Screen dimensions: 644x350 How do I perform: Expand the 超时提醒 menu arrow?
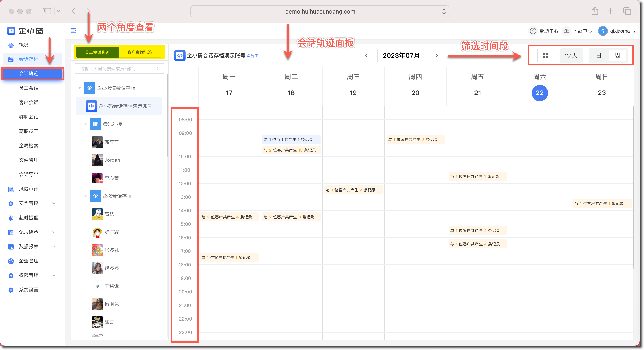pos(54,218)
